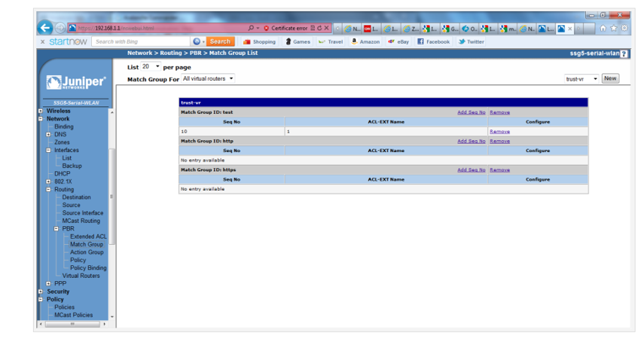Click in the Search with Bing field

click(x=141, y=42)
